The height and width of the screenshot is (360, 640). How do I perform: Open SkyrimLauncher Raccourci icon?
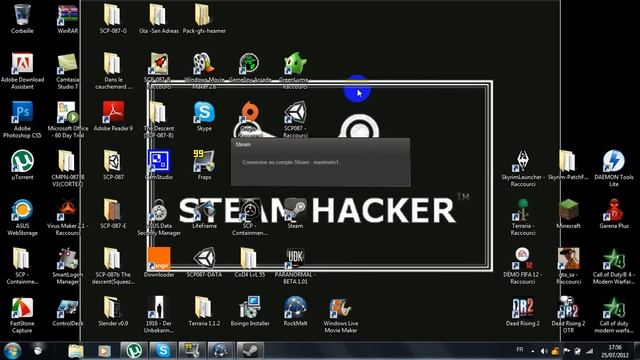(523, 168)
